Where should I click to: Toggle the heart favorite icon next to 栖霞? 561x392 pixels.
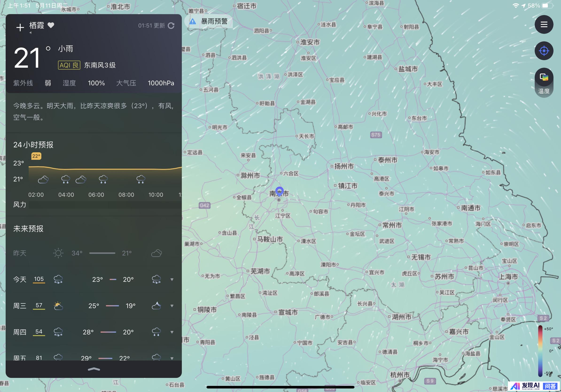pyautogui.click(x=51, y=25)
